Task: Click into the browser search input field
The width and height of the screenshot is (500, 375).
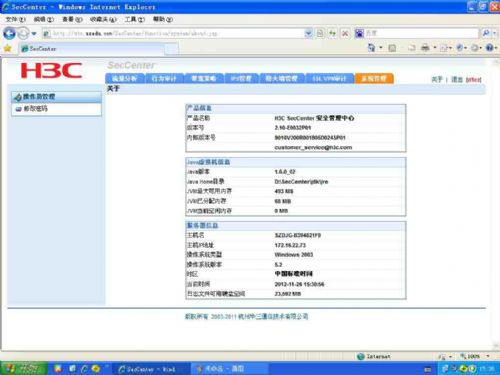Action: click(x=421, y=33)
